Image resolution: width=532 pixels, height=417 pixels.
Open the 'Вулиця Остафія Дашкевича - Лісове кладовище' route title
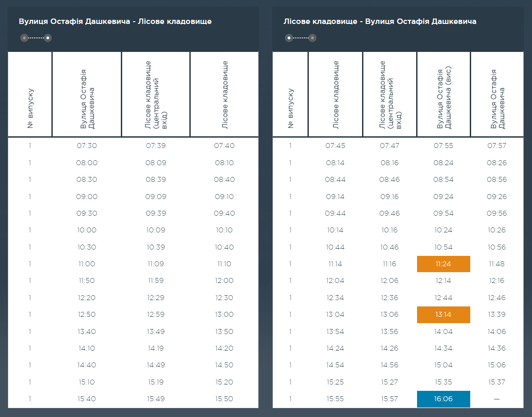(x=115, y=21)
